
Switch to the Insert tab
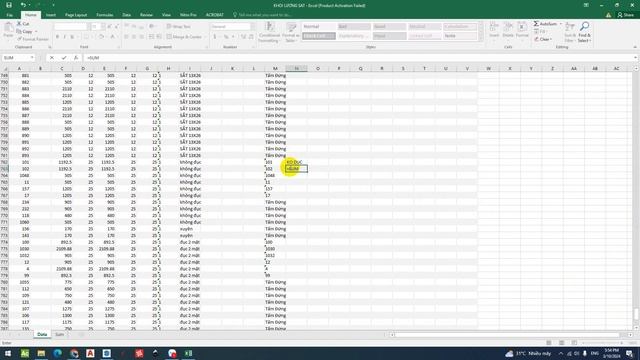pos(51,15)
